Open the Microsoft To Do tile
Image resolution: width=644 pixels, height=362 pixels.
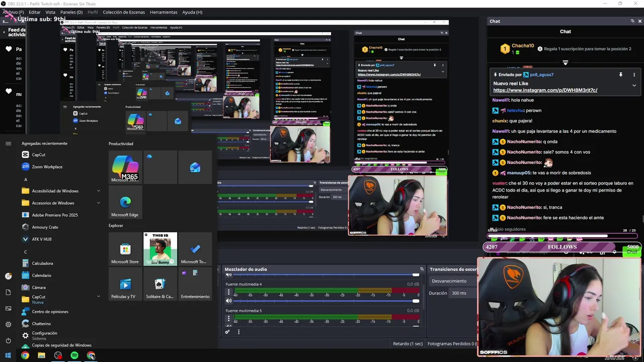[195, 249]
